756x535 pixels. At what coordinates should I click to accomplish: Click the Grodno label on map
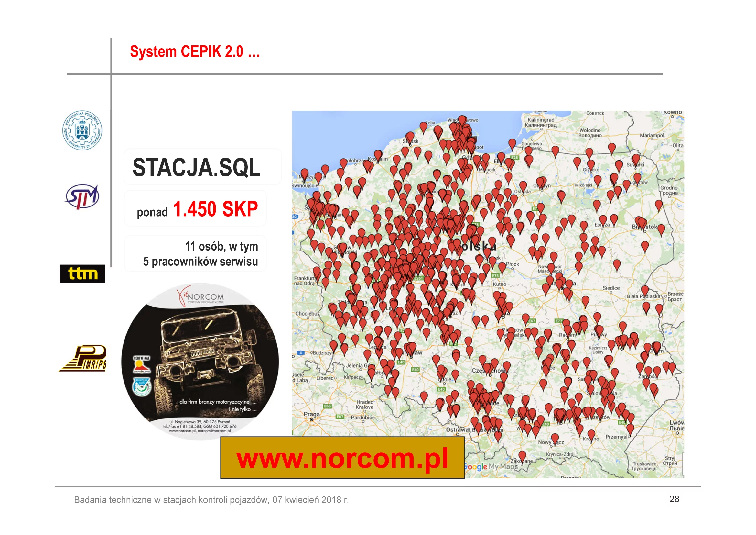click(x=669, y=190)
